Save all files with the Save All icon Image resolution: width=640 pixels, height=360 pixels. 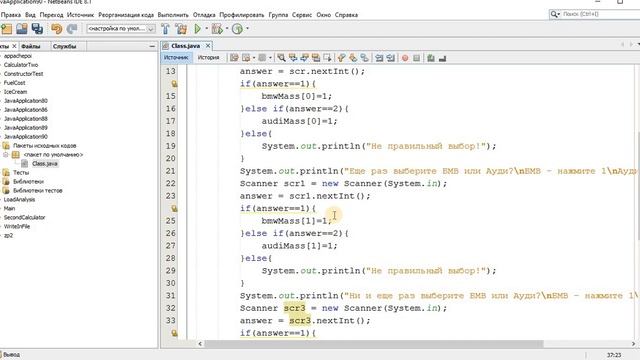coord(37,29)
